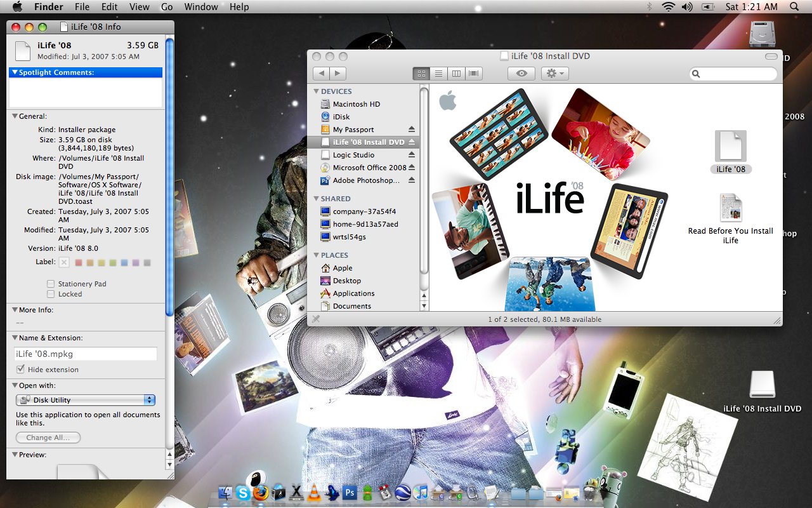Screen dimensions: 812x508
Task: Select iLife '08 Install DVD desktop icon
Action: (x=762, y=385)
